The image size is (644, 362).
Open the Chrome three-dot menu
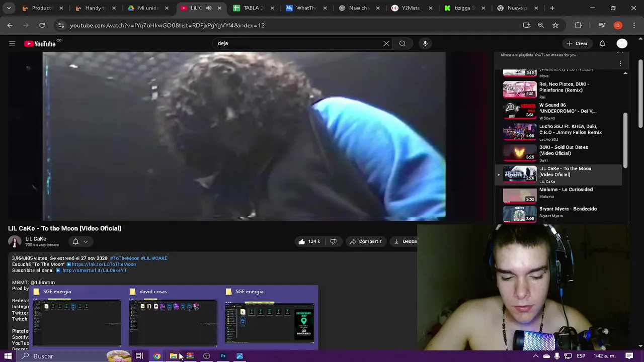tap(634, 25)
